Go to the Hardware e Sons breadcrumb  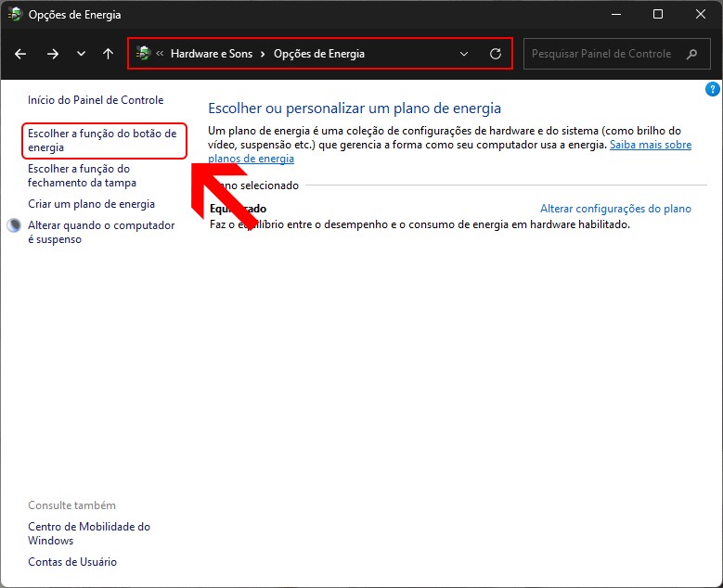(x=211, y=54)
